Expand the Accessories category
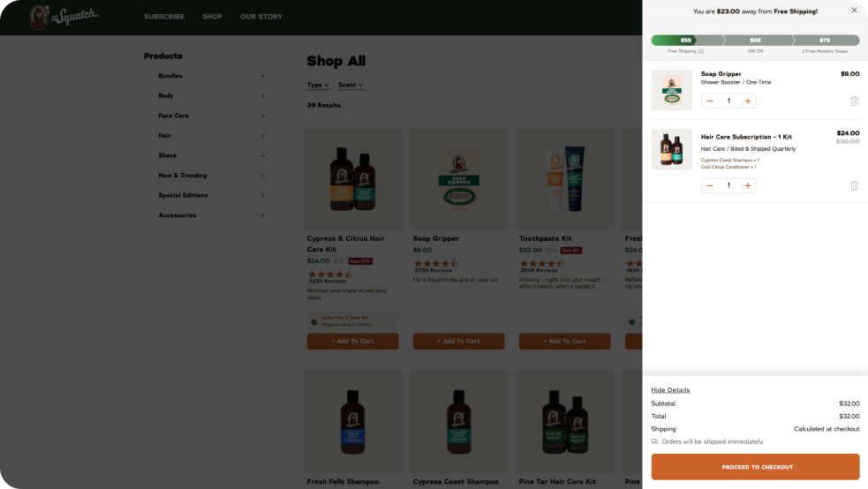This screenshot has height=489, width=868. pyautogui.click(x=262, y=215)
